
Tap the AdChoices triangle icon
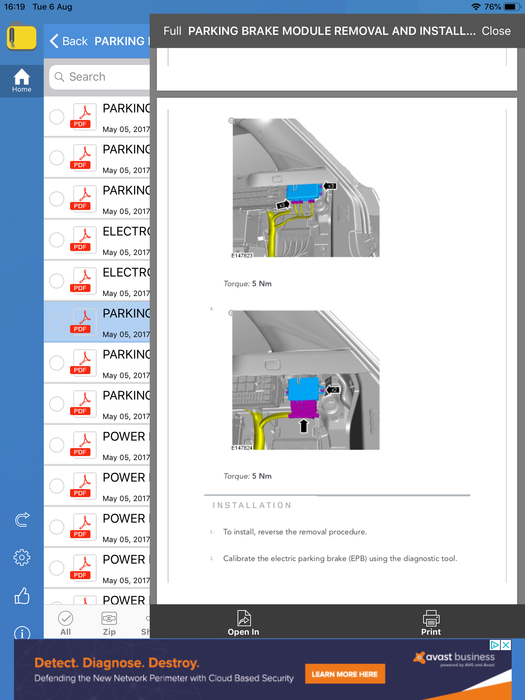pos(495,645)
